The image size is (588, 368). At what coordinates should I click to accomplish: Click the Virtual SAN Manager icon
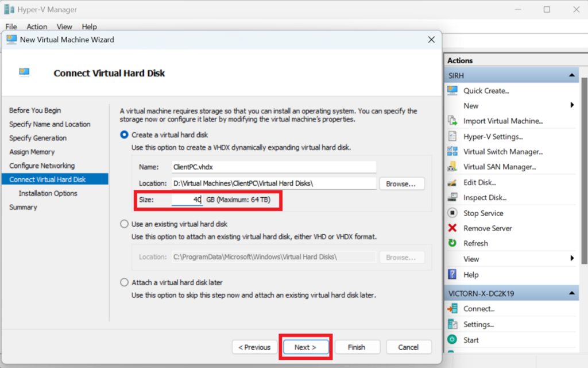pyautogui.click(x=452, y=167)
